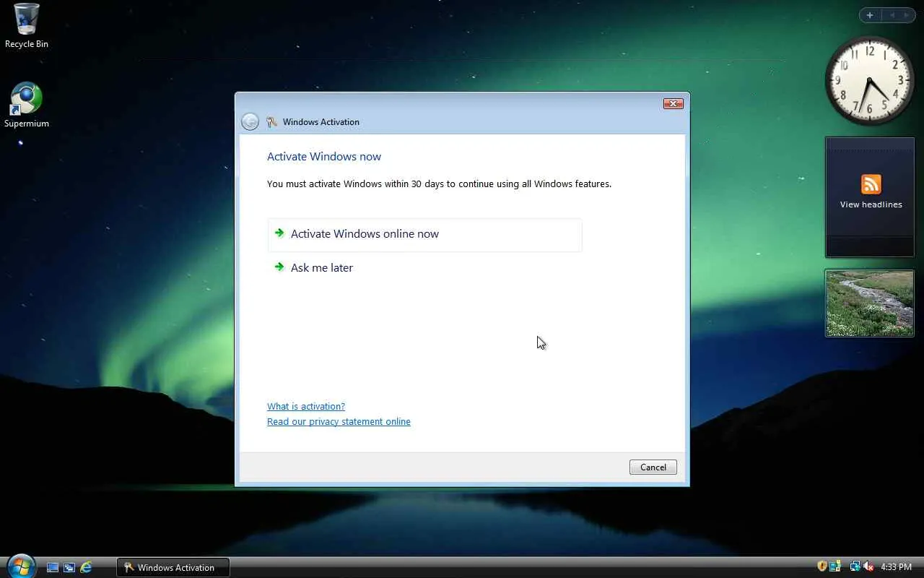The height and width of the screenshot is (578, 924).
Task: Open the What is activation? link
Action: pyautogui.click(x=306, y=407)
